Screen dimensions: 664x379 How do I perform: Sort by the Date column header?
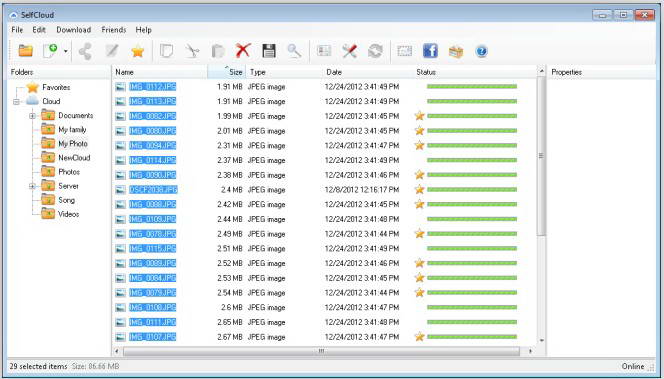click(368, 72)
